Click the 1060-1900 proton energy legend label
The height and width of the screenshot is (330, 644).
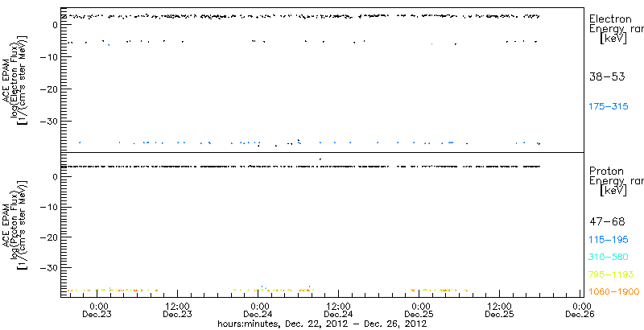point(614,292)
